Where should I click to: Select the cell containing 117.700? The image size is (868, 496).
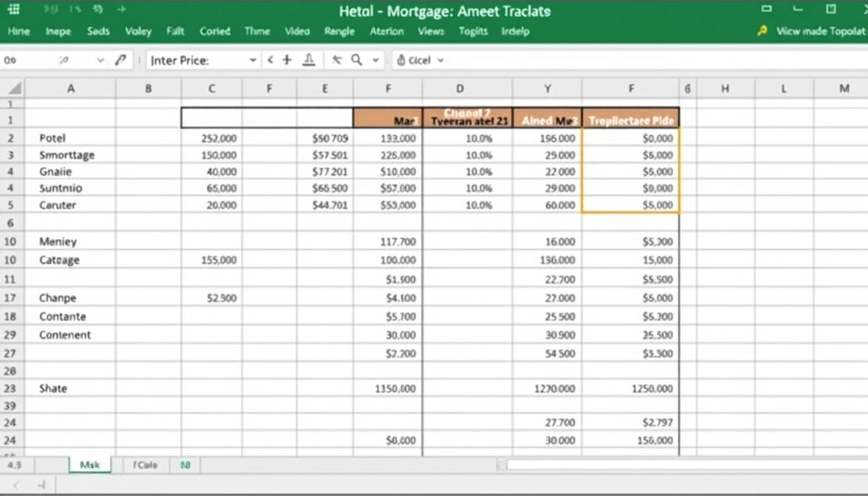(388, 242)
